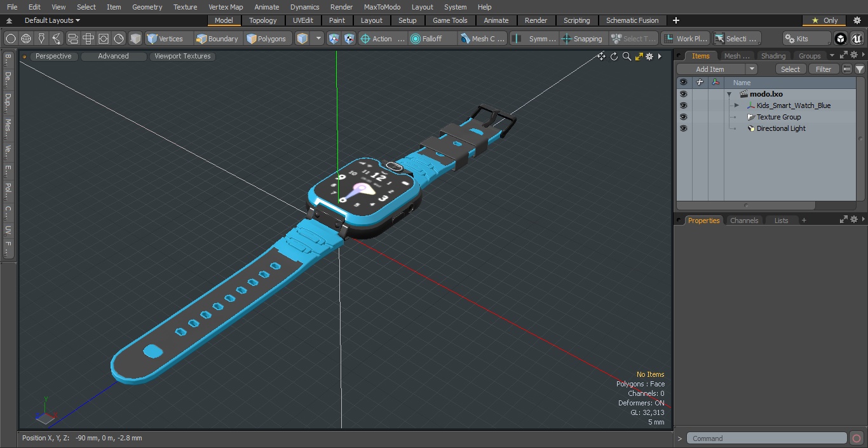Toggle visibility of Directional Light
Image resolution: width=868 pixels, height=448 pixels.
683,128
